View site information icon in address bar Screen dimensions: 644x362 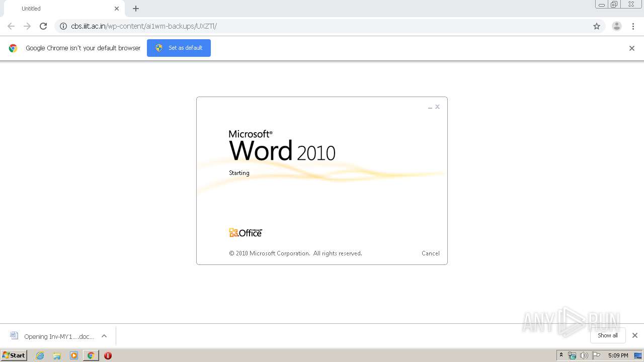63,26
